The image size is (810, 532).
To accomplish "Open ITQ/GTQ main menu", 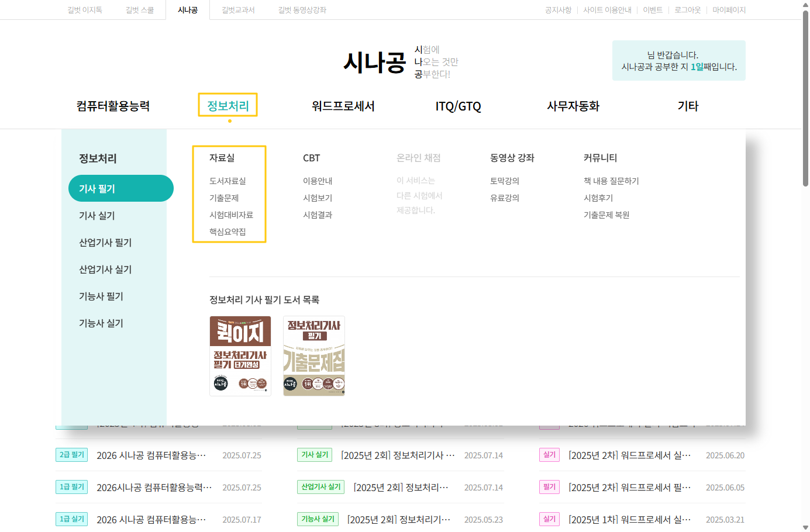I will tap(458, 106).
